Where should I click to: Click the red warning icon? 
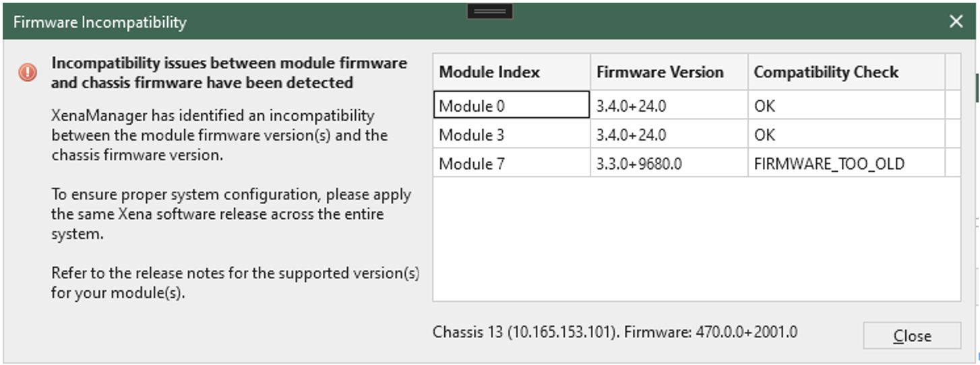tap(28, 72)
